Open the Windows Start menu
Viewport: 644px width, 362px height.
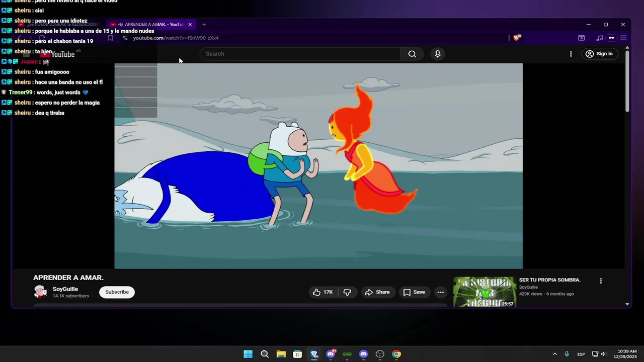click(248, 354)
